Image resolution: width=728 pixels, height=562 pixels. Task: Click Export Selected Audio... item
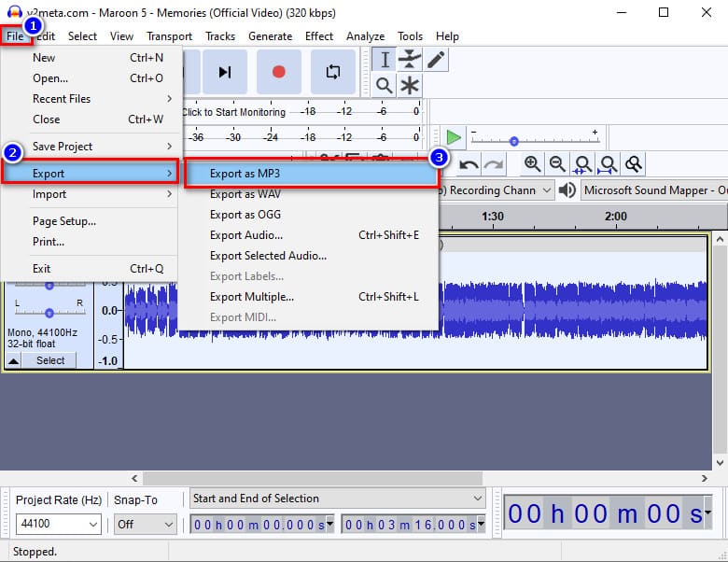[x=311, y=256]
